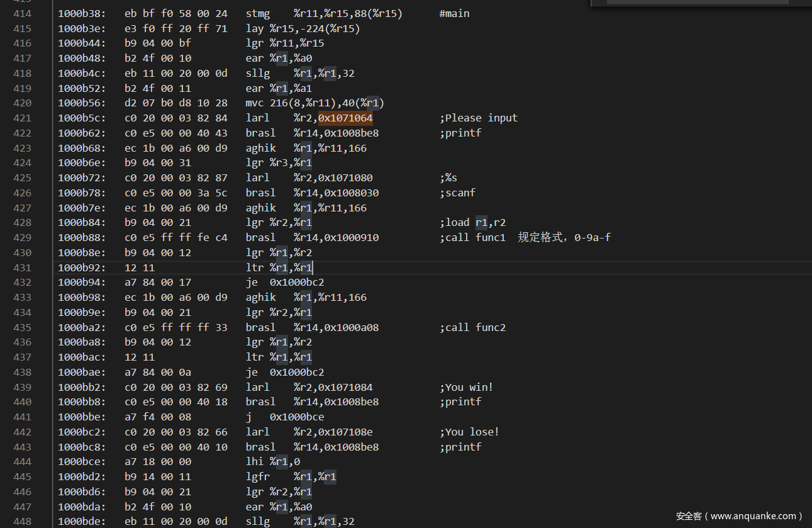Select line number 431 in the gutter
This screenshot has width=812, height=528.
[22, 267]
